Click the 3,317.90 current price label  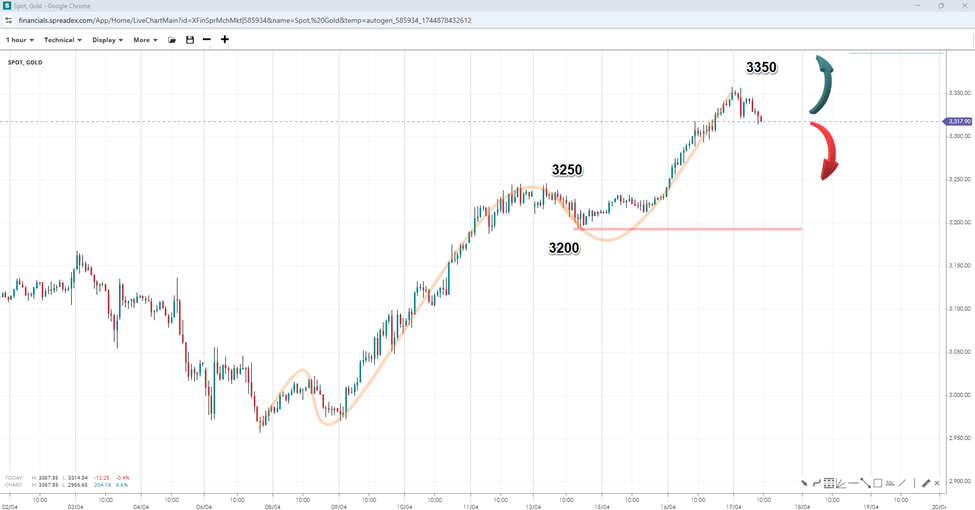(958, 121)
